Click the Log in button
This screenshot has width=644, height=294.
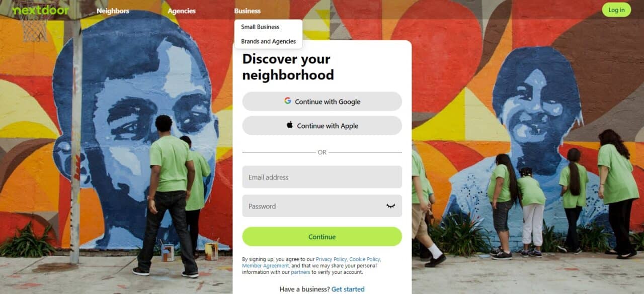pyautogui.click(x=616, y=10)
